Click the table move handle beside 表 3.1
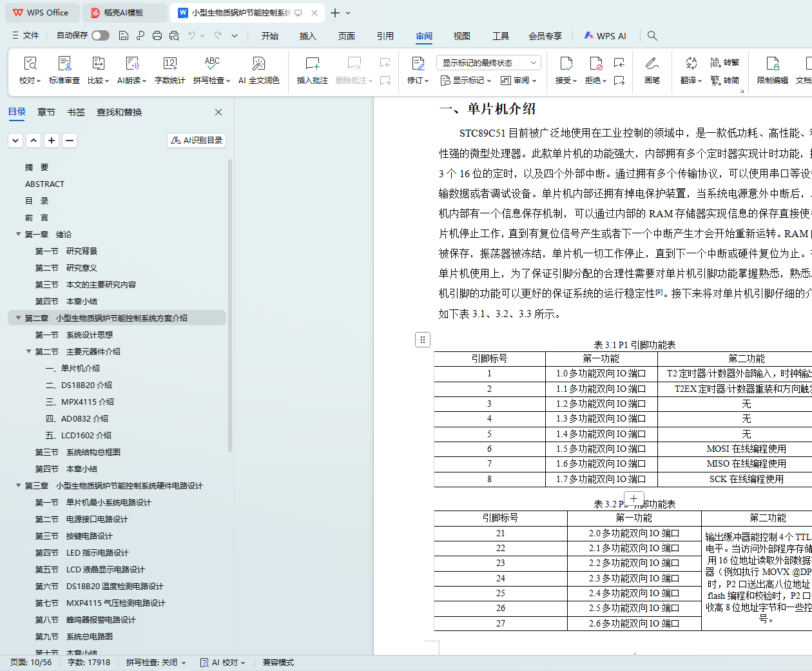812x671 pixels. point(423,340)
